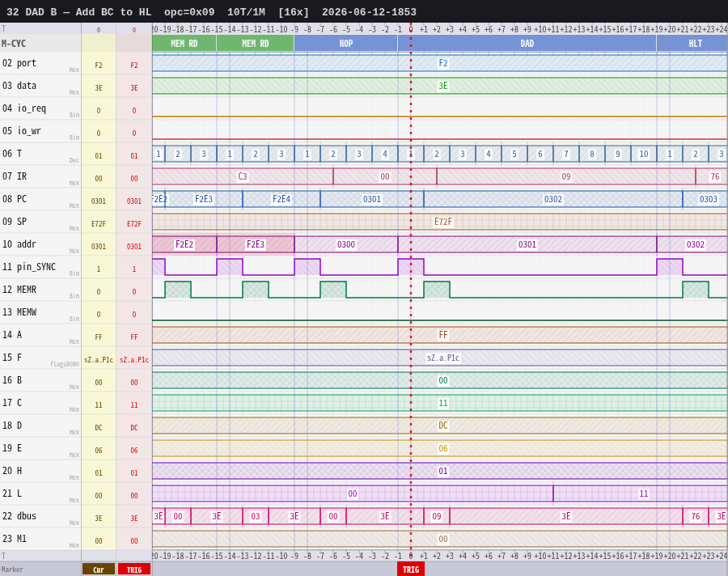Click the red TRIG marker on timeline
728x576 pixels.
[410, 570]
